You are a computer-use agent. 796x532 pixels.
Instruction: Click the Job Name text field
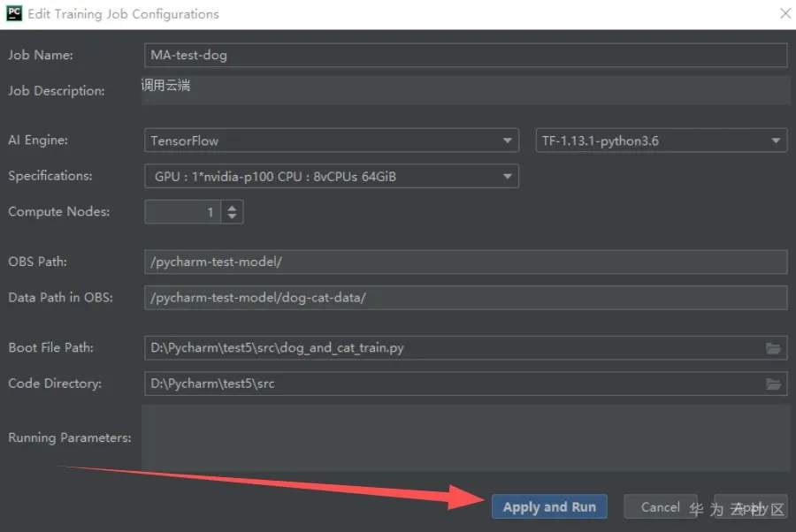coord(465,55)
